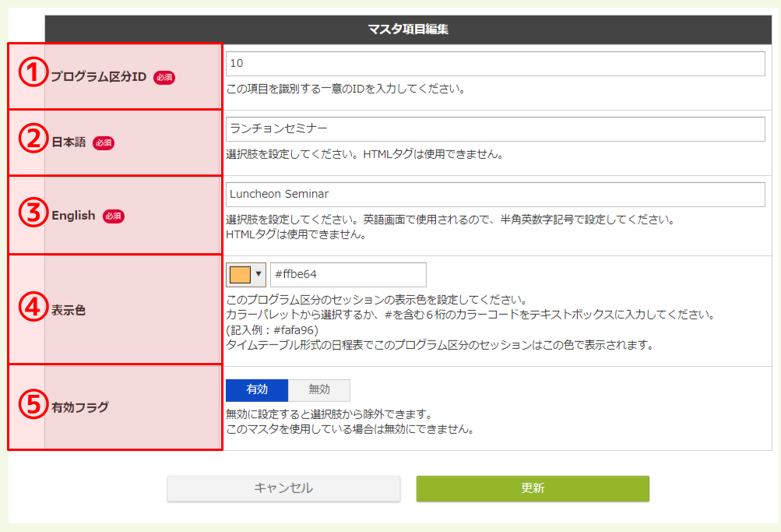Click the 必須 badge beside 日本語

click(104, 143)
